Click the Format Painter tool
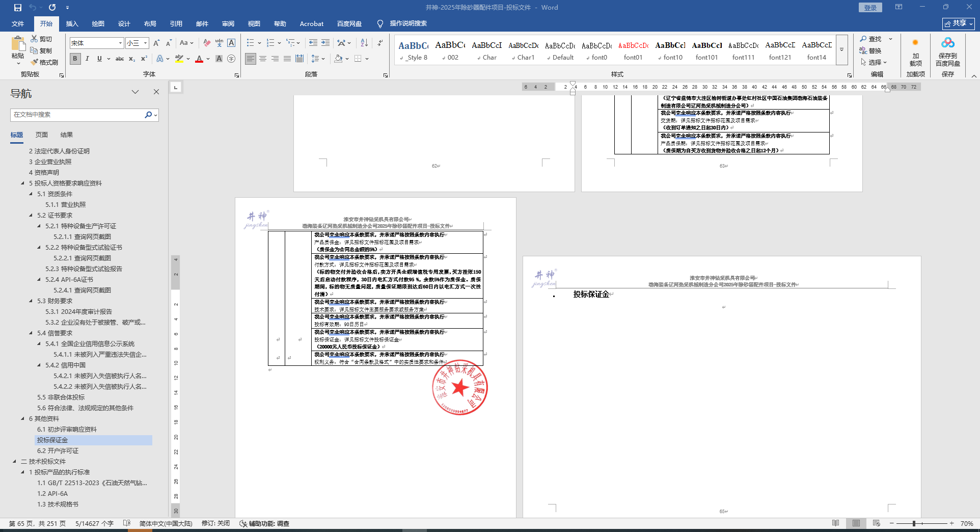The width and height of the screenshot is (980, 532). pyautogui.click(x=44, y=62)
